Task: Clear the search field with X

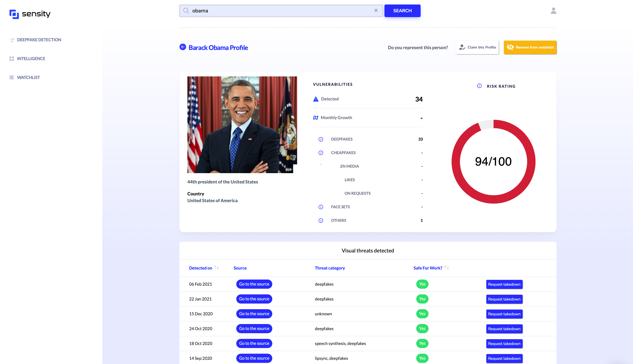Action: click(x=376, y=10)
